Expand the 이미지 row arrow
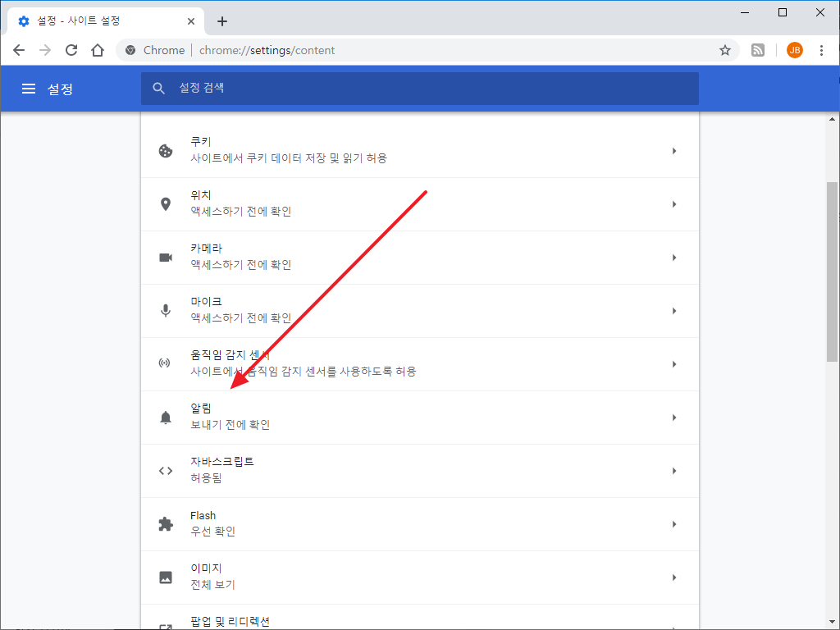 click(674, 577)
